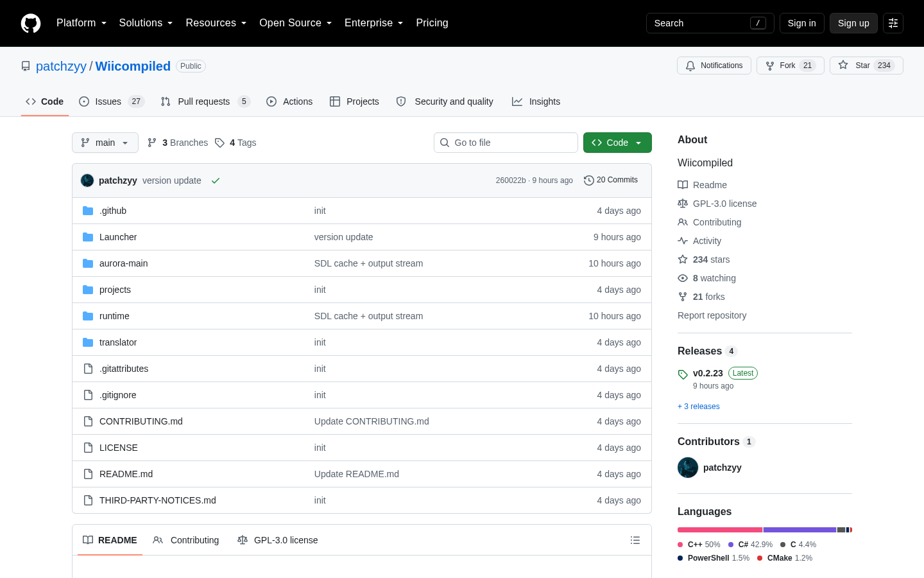Open the Activity link in About
924x578 pixels.
[x=699, y=241]
